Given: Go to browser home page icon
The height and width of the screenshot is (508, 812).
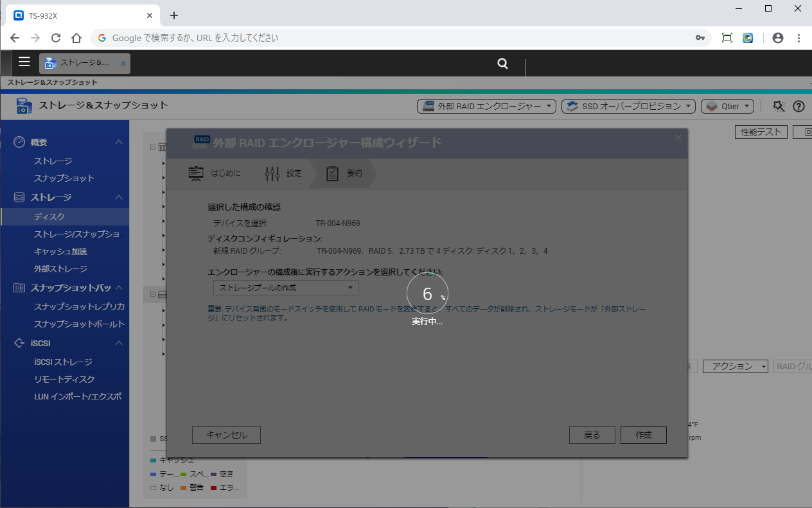Looking at the screenshot, I should [76, 38].
